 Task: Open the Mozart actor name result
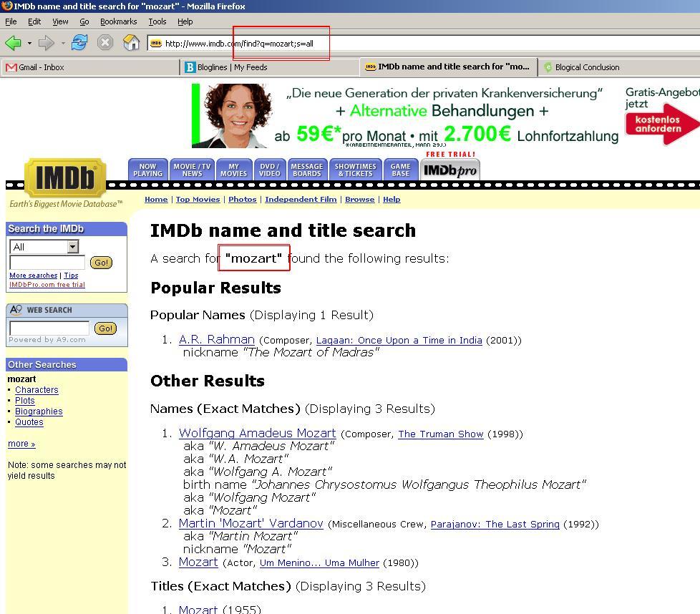[x=198, y=562]
